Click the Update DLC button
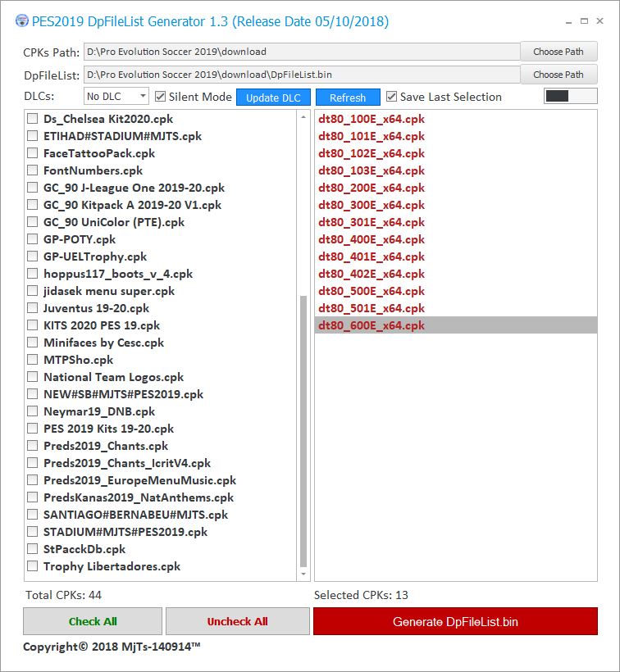The image size is (620, 672). pyautogui.click(x=273, y=98)
